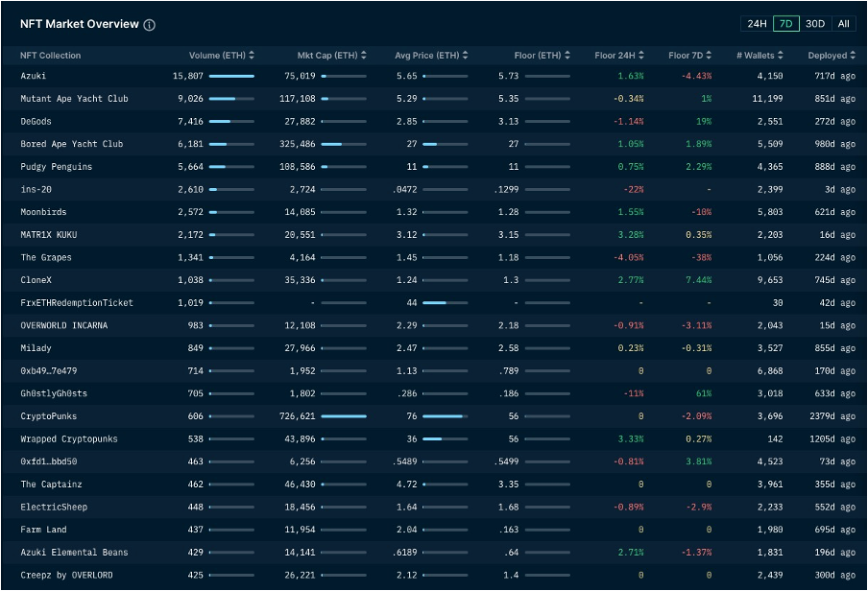The image size is (868, 591).
Task: Click The Captainz collection name
Action: click(52, 485)
